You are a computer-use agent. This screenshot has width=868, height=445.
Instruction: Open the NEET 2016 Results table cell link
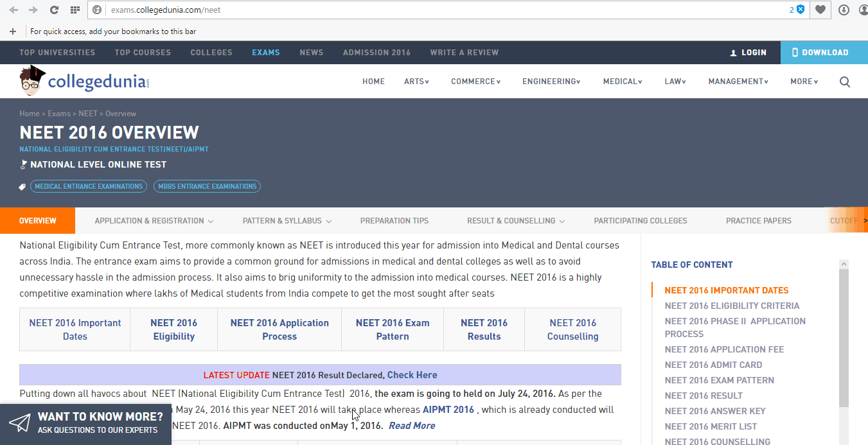(x=484, y=329)
